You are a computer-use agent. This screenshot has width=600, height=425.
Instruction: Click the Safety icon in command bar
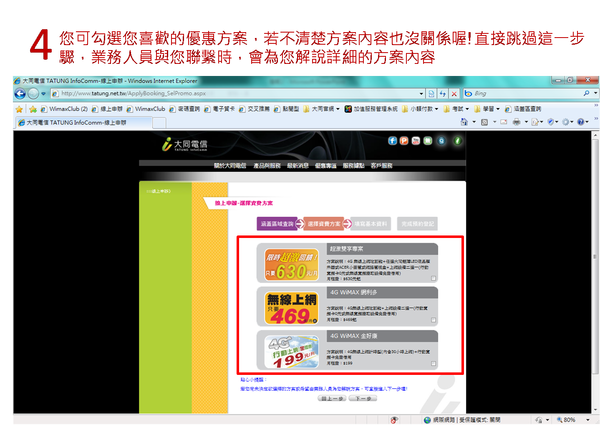(x=551, y=122)
